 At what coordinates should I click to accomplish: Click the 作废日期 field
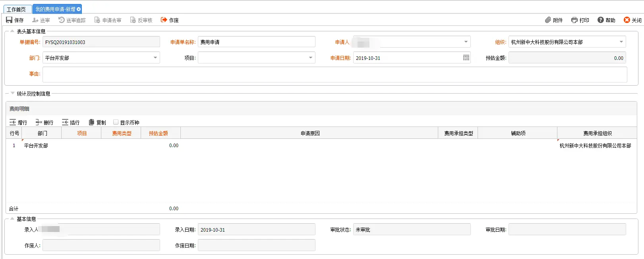coord(256,245)
